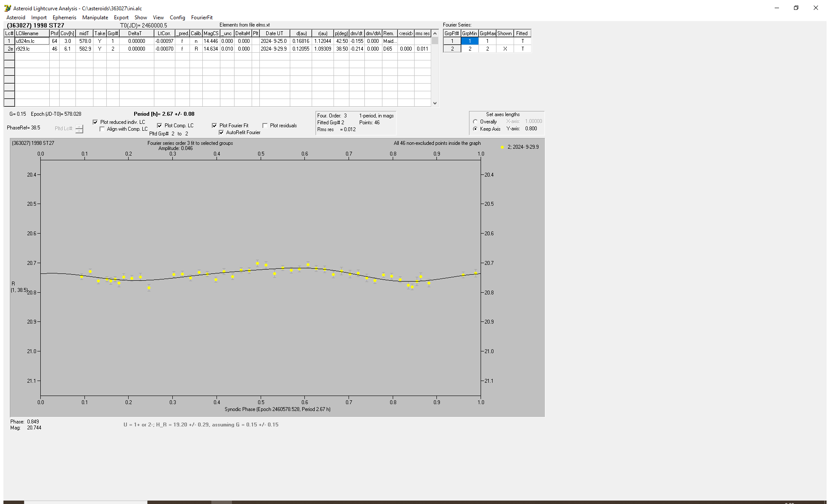The width and height of the screenshot is (830, 504).
Task: Click the Fitted T cell in Fourier row 2
Action: coord(523,49)
